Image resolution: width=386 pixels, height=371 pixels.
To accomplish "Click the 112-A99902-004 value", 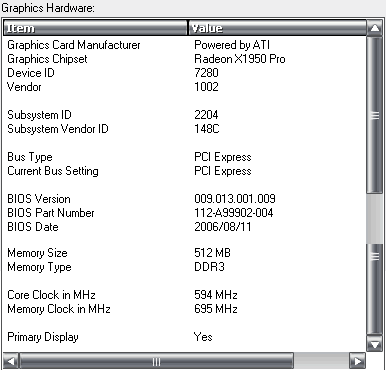I will click(x=234, y=213).
